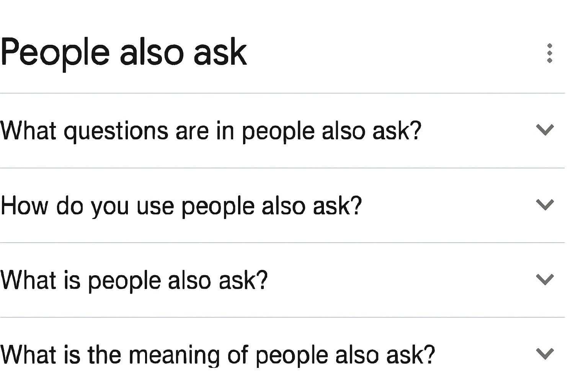Click chevron beside "What questions are in" question
588x392 pixels.
click(x=545, y=130)
